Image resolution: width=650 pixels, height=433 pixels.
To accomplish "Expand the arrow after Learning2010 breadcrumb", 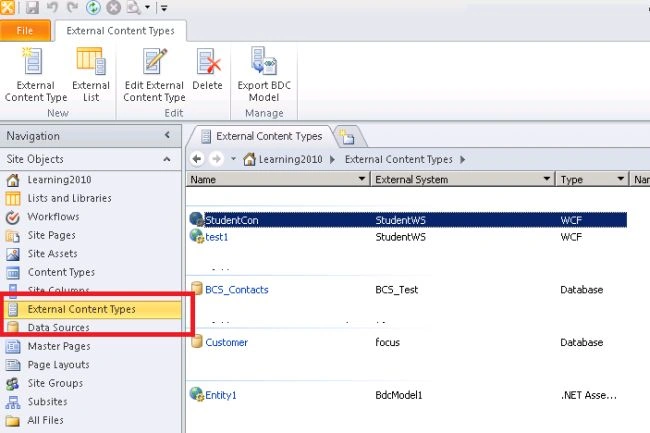I will (x=332, y=159).
